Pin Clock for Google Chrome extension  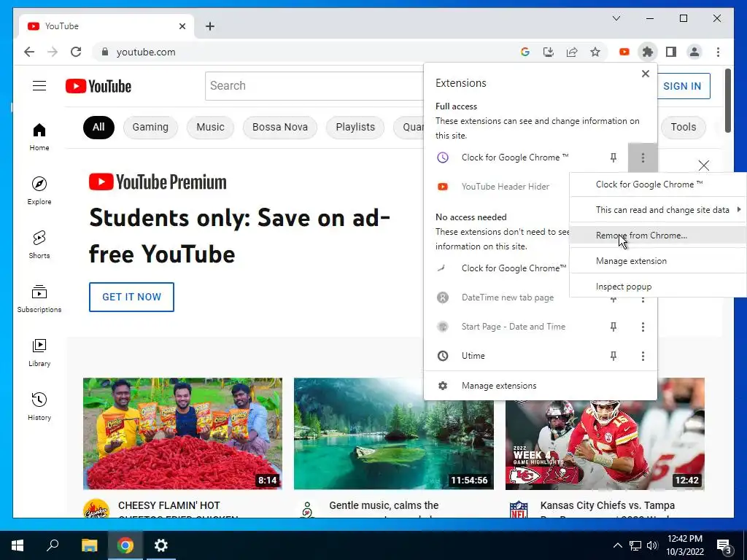(x=614, y=157)
